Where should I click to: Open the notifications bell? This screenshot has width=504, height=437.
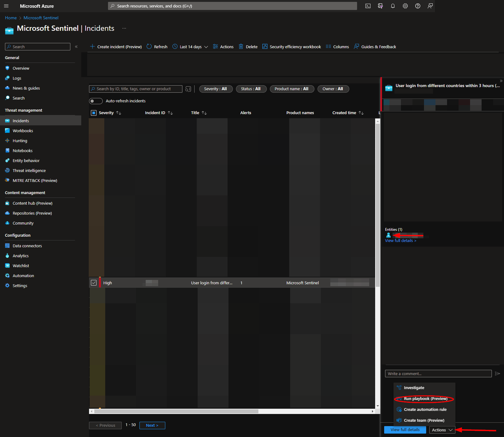393,6
